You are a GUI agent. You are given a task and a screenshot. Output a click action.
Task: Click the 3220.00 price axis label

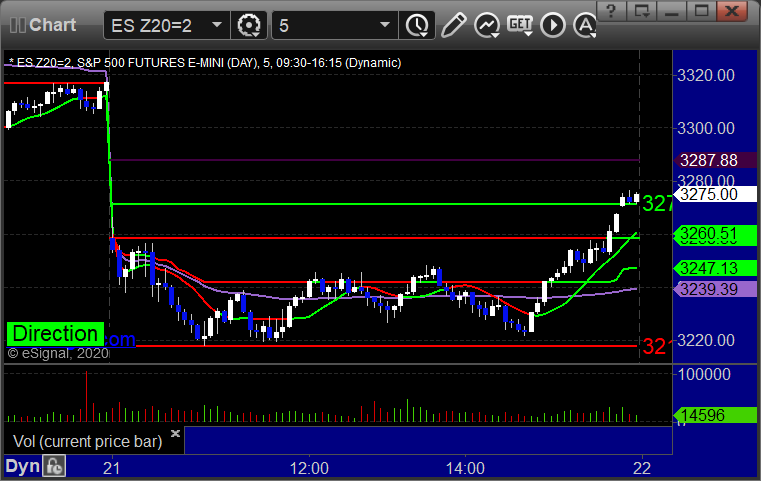[x=706, y=340]
